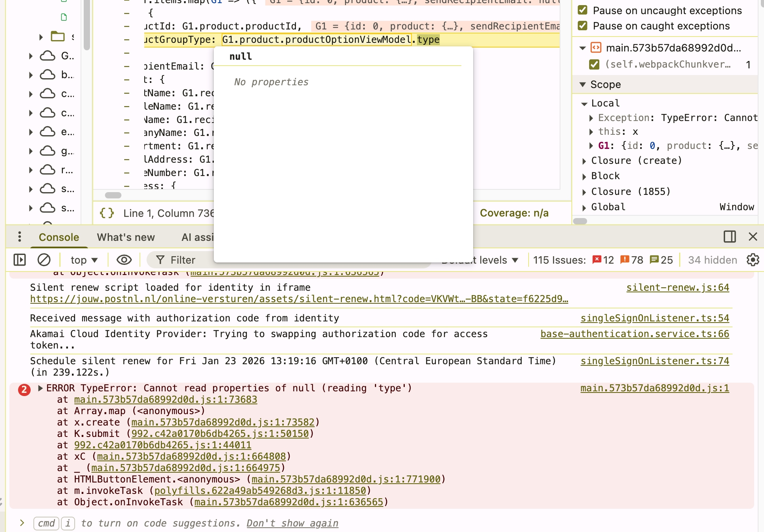This screenshot has width=764, height=532.
Task: Click the pretty-print braces icon
Action: tap(107, 213)
